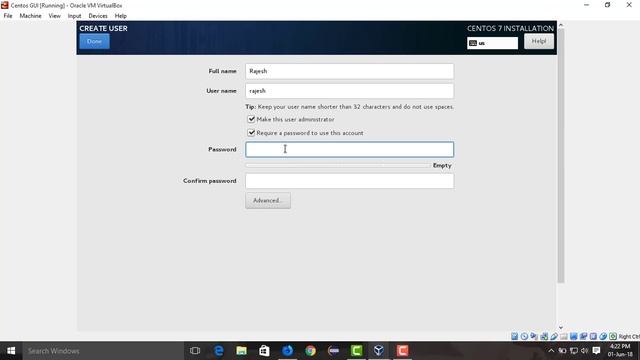
Task: Focus the Confirm password field
Action: [x=349, y=181]
